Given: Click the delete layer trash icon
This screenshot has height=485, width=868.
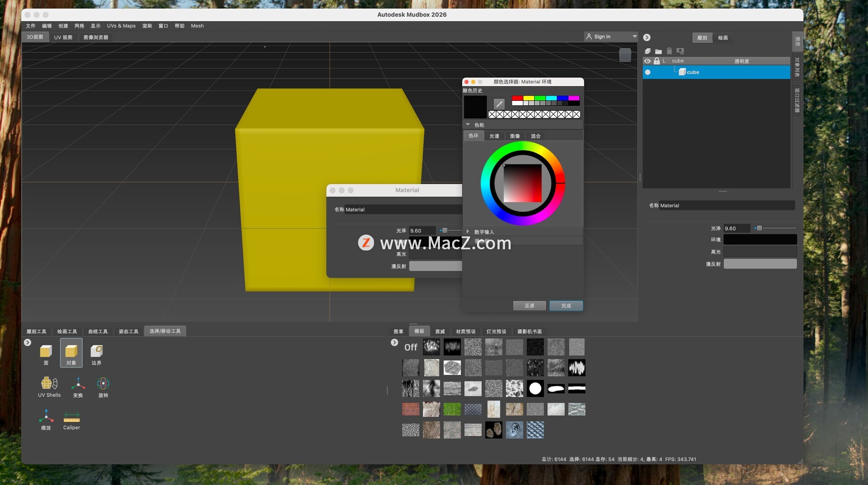Looking at the screenshot, I should point(669,51).
